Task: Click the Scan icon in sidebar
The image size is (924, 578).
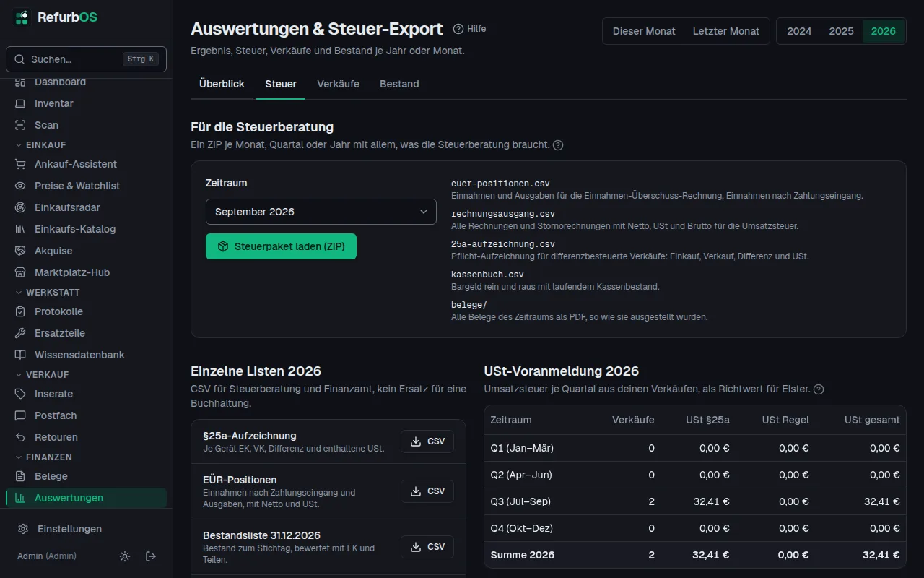Action: pos(20,125)
